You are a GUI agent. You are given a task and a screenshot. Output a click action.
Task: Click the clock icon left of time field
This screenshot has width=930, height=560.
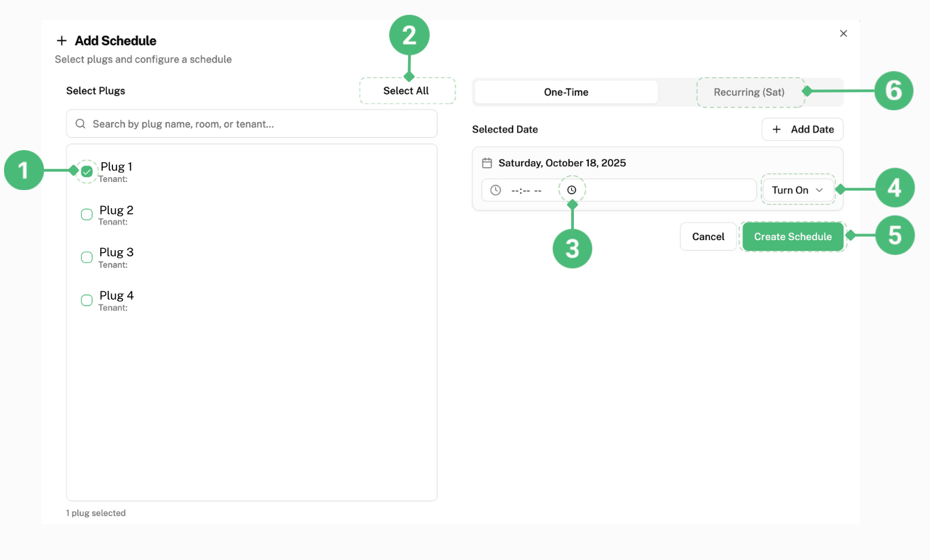coord(495,190)
